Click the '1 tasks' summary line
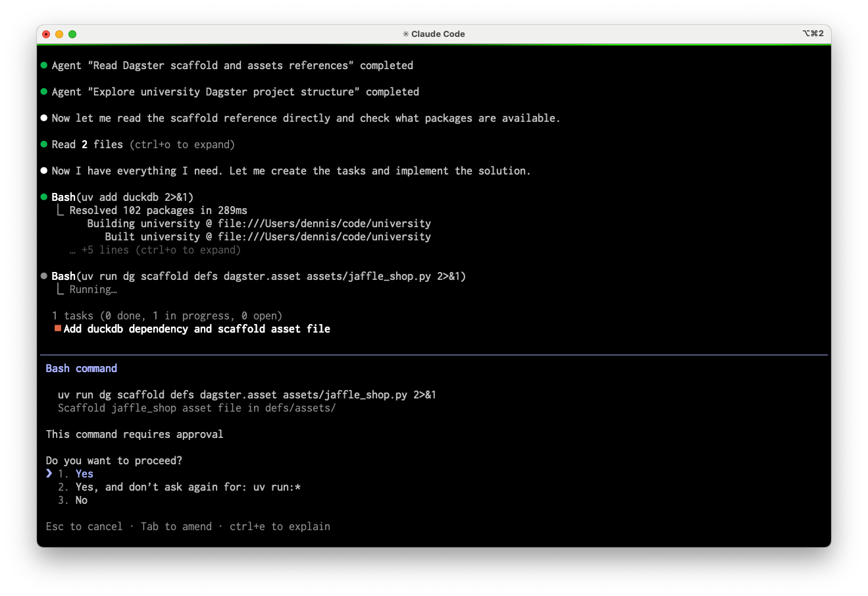The height and width of the screenshot is (596, 868). pyautogui.click(x=167, y=315)
